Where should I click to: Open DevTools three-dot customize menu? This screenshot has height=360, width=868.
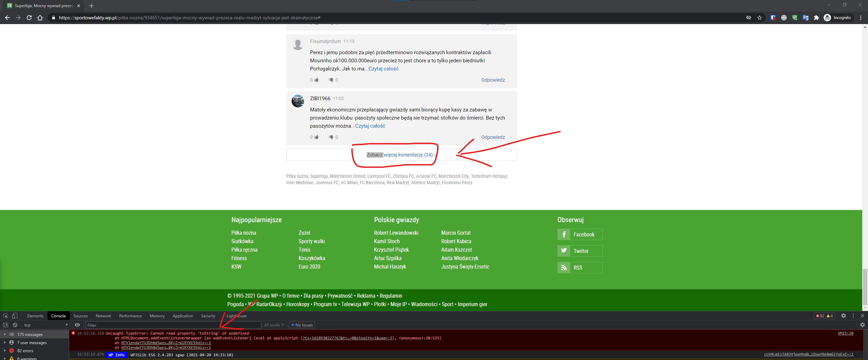(853, 316)
